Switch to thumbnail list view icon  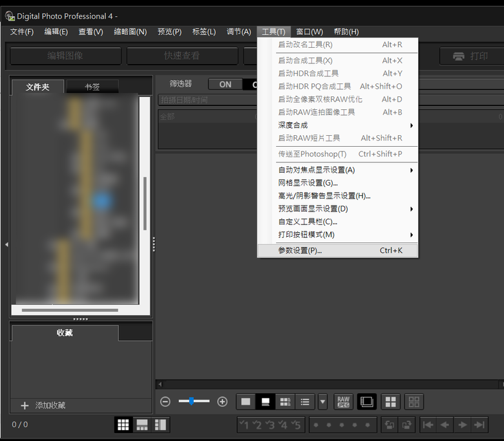coord(305,402)
